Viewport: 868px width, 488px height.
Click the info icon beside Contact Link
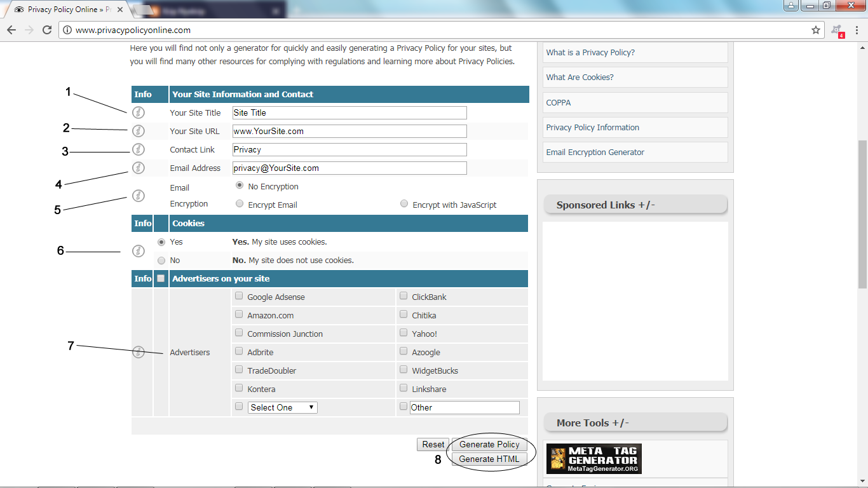pyautogui.click(x=139, y=149)
